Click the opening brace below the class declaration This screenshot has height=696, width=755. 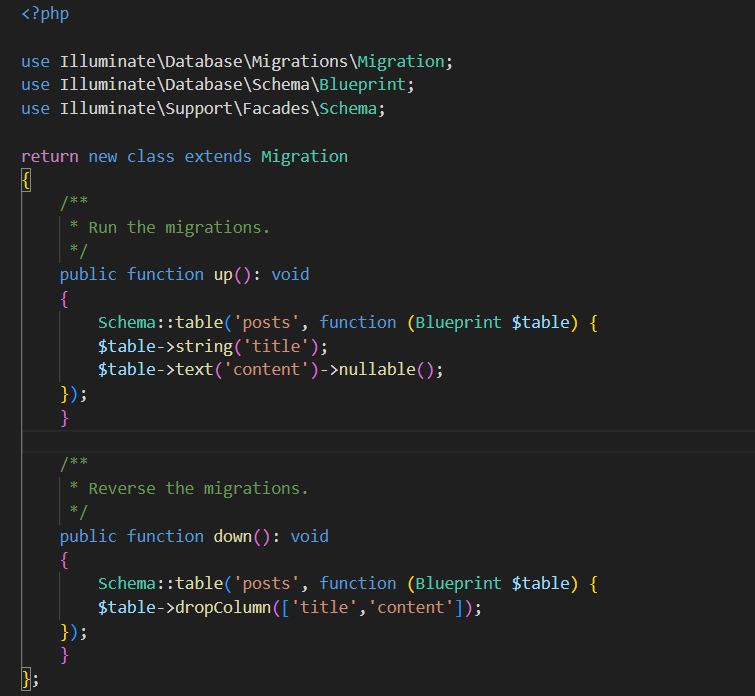[26, 180]
